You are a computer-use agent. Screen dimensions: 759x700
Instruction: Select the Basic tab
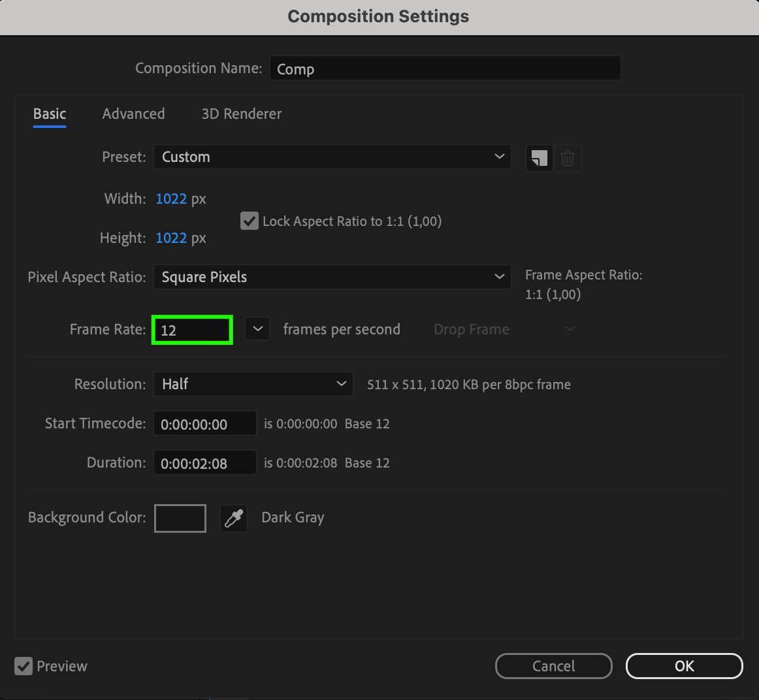click(50, 114)
